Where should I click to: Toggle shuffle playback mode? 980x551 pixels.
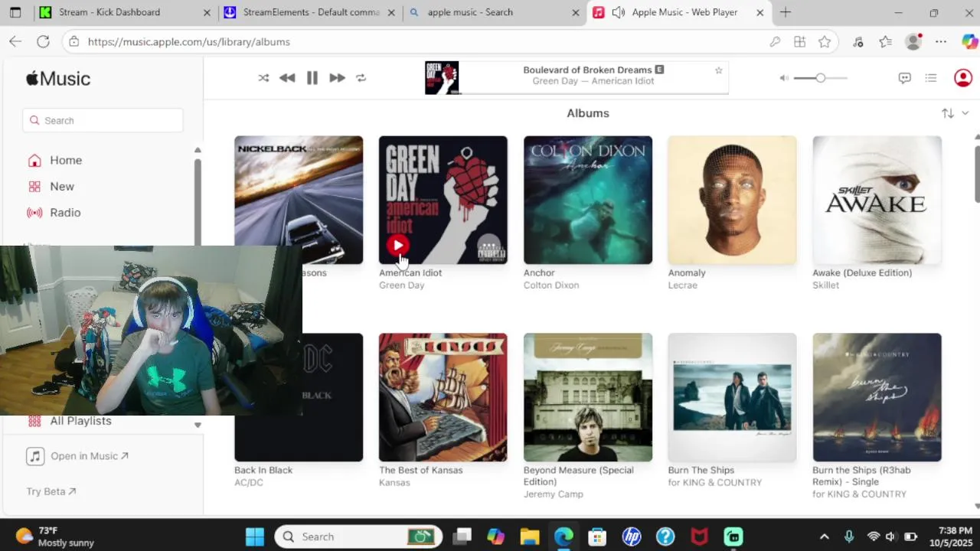click(263, 78)
